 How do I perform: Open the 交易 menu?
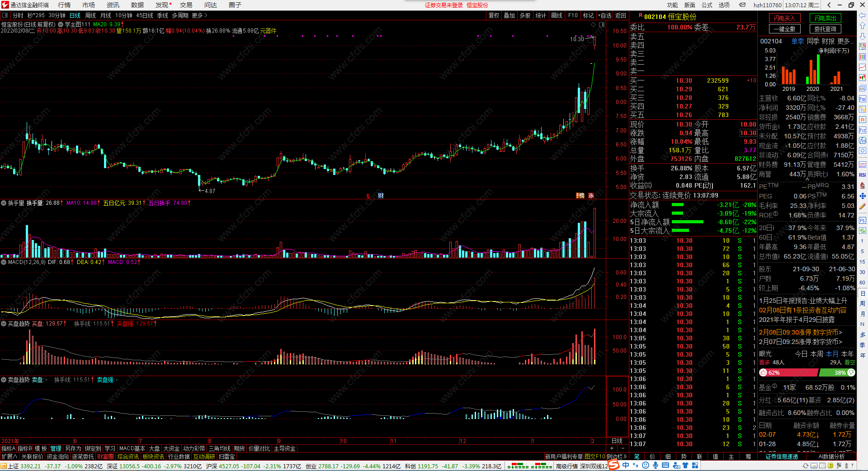186,5
